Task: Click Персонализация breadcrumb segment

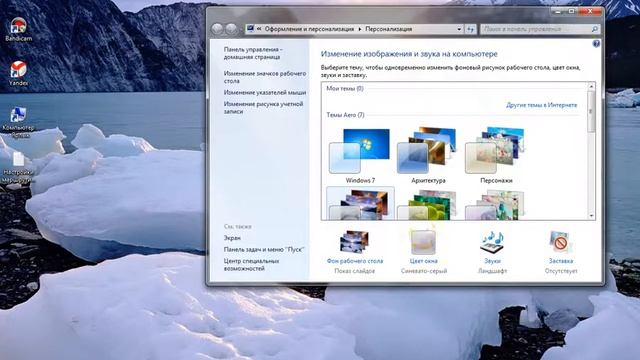Action: click(389, 29)
